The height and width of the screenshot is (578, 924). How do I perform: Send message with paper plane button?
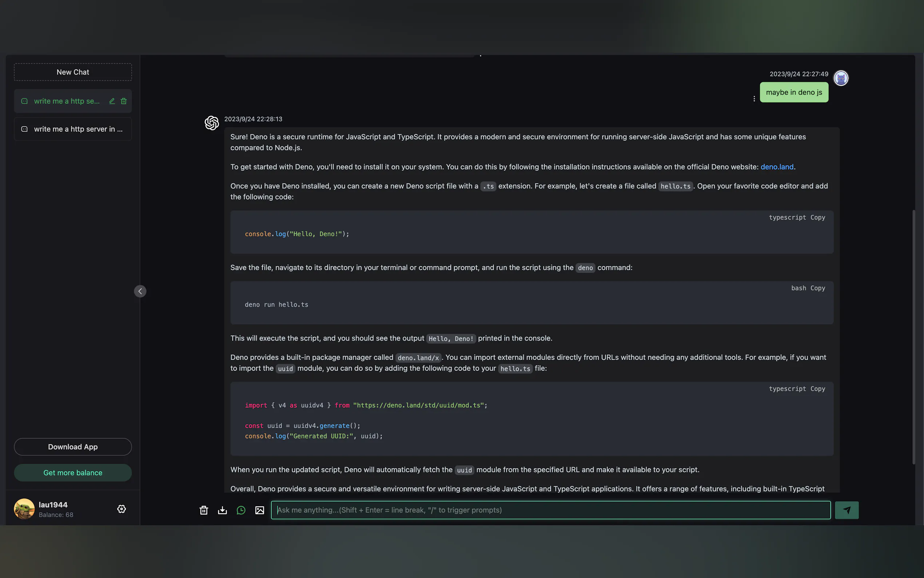(847, 510)
